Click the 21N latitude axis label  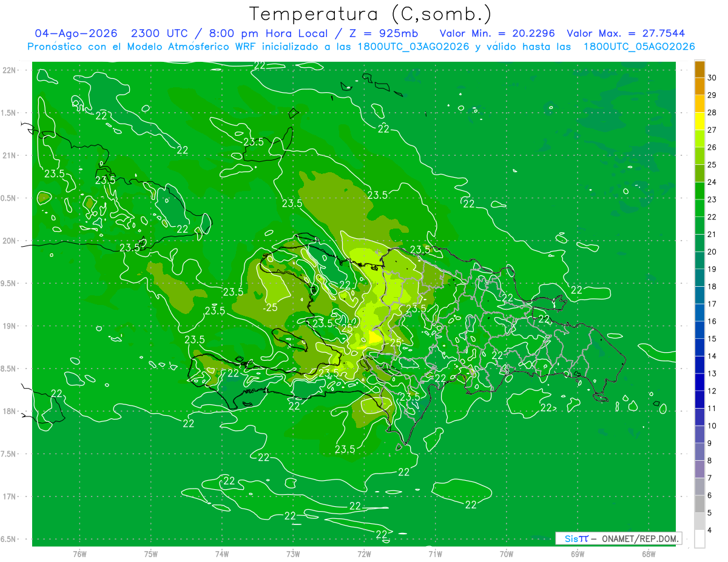point(10,155)
